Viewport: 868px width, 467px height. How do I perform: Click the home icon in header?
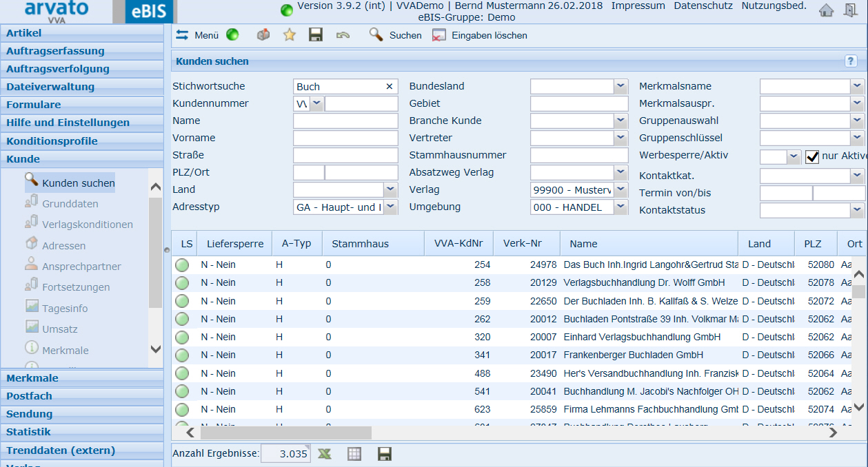coord(826,10)
